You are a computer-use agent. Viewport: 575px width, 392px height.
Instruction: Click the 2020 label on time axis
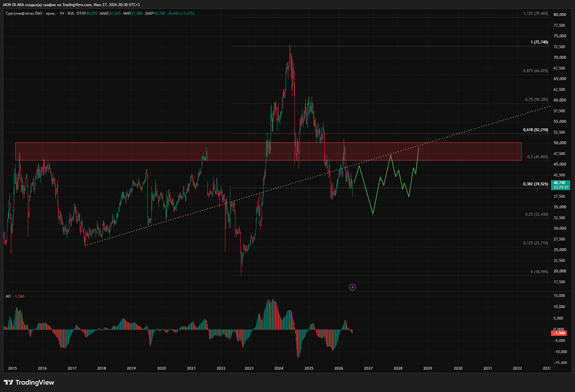click(x=162, y=368)
